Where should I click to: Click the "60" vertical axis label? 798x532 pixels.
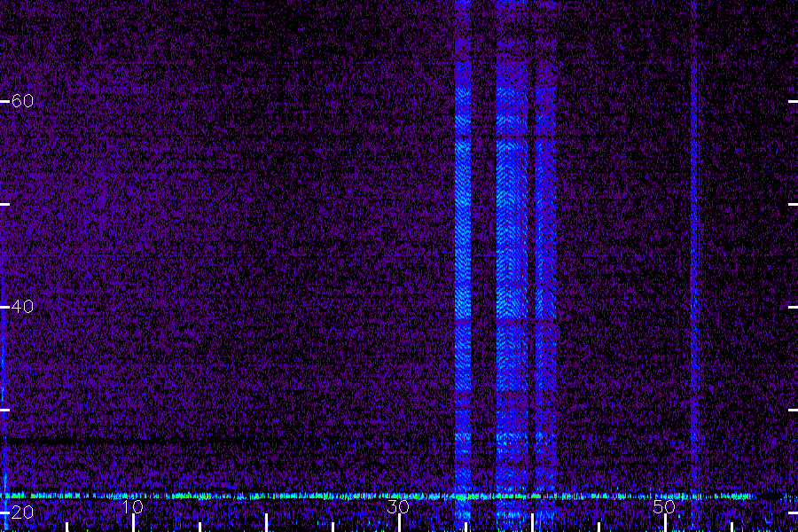22,101
